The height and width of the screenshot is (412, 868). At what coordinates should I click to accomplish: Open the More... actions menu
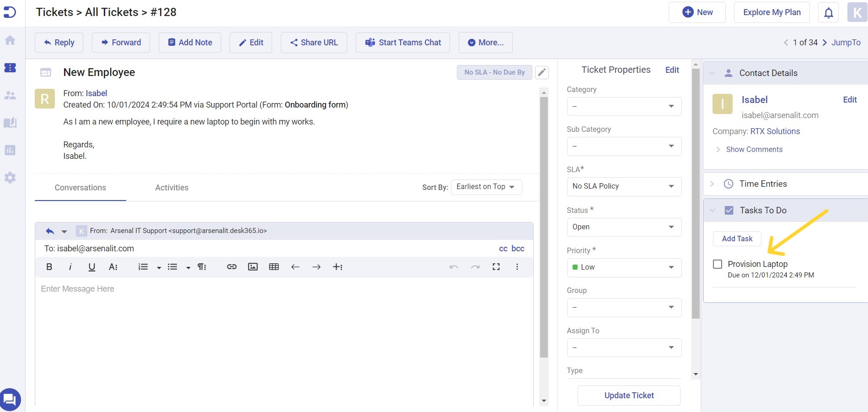[485, 42]
